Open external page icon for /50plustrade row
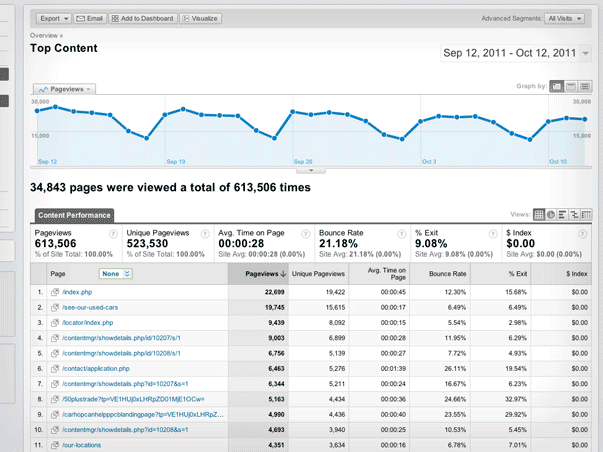Viewport: 603px width, 452px height. (55, 399)
